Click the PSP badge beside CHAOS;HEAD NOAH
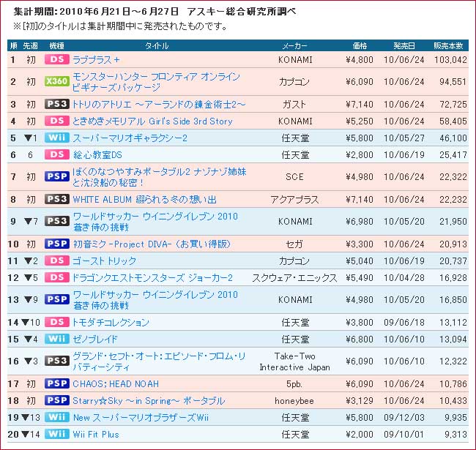The width and height of the screenshot is (476, 450). 57,383
